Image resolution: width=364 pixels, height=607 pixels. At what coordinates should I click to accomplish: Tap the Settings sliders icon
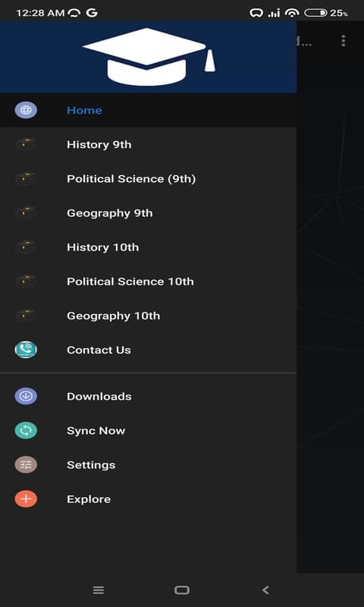pyautogui.click(x=26, y=464)
